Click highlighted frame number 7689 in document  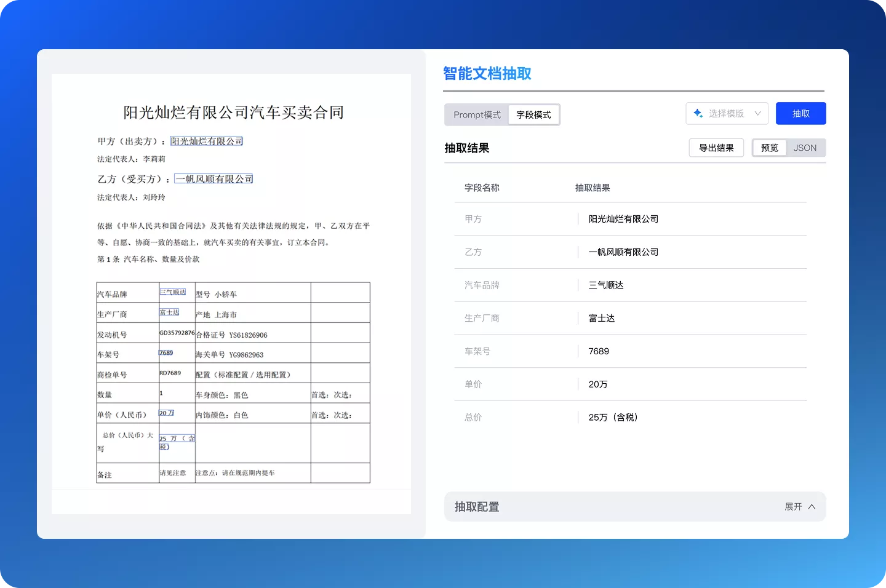[166, 352]
